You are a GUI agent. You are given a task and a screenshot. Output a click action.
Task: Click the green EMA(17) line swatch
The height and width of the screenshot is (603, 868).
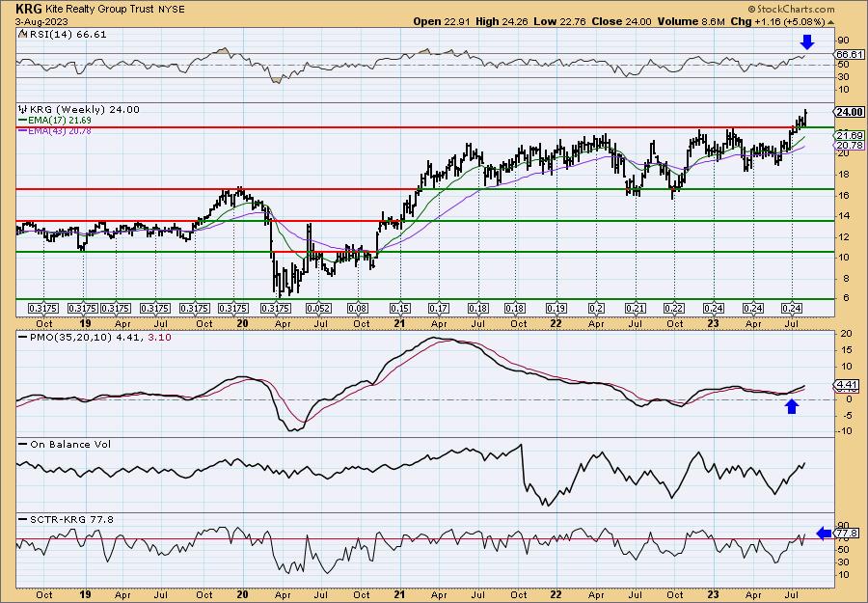point(23,121)
